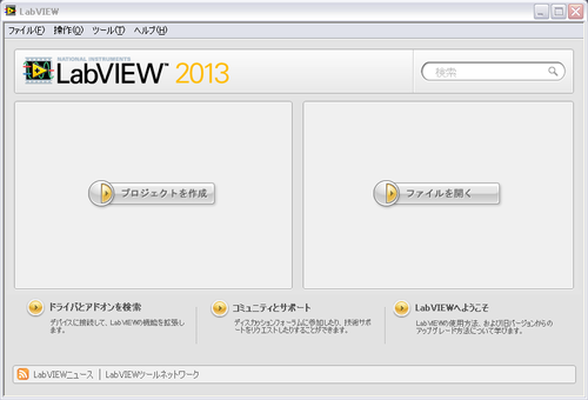
Task: Open the ファイル(F) menu
Action: coord(26,30)
